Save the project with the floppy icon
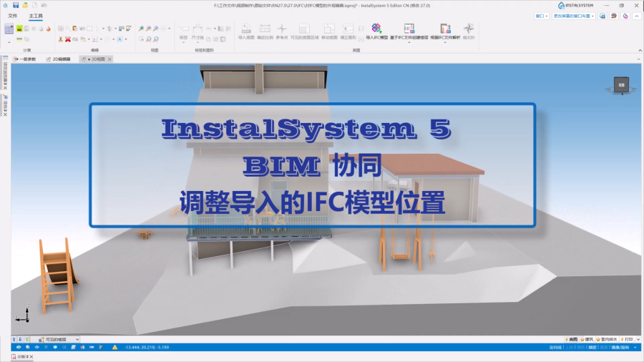This screenshot has height=362, width=644. point(16,5)
